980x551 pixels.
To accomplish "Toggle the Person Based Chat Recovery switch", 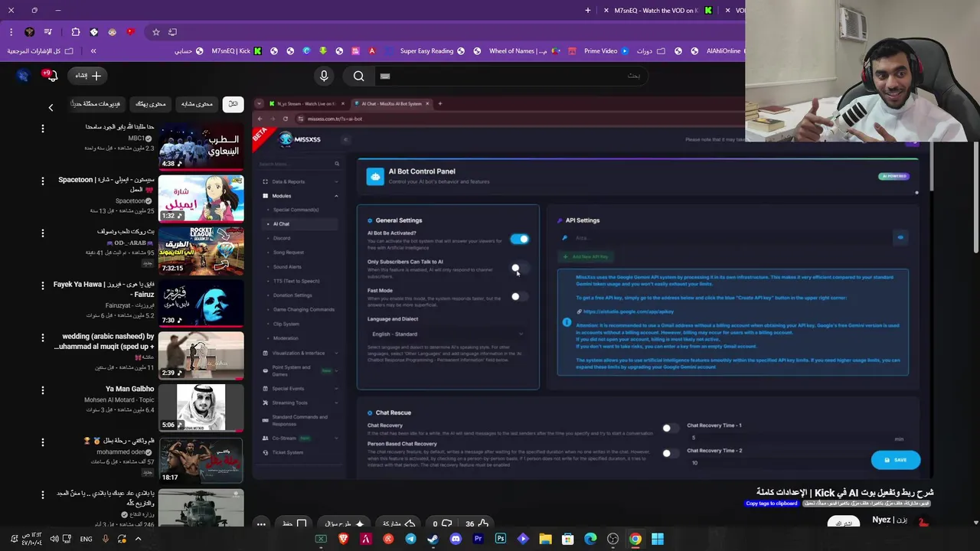I will tap(670, 454).
